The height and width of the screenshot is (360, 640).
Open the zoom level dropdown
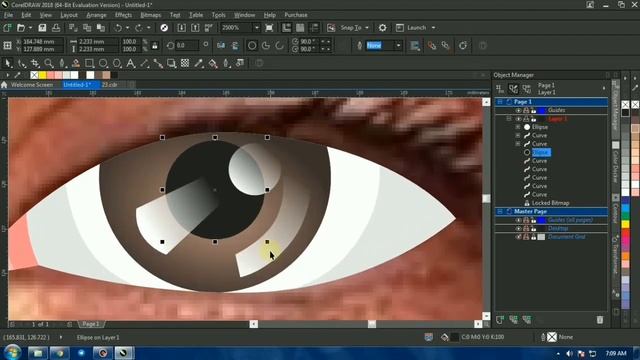(257, 28)
